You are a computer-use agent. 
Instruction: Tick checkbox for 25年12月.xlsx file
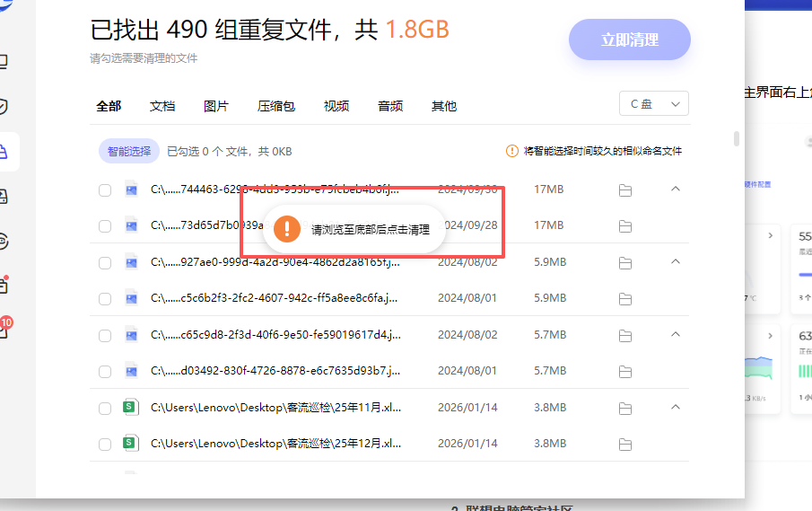click(x=105, y=444)
